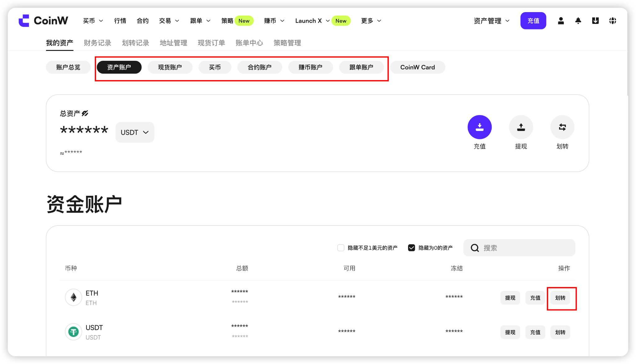The width and height of the screenshot is (636, 364).
Task: Click the round transfer icon
Action: coord(562,127)
